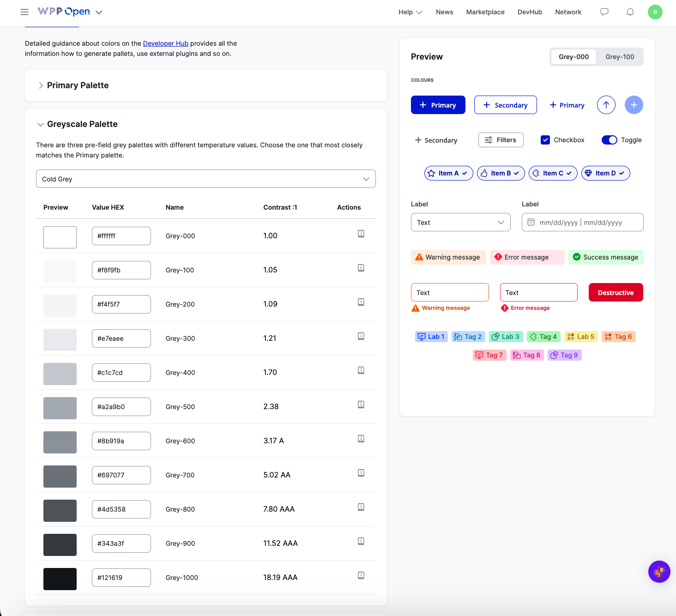
Task: Turn off the Toggle switch
Action: [x=609, y=140]
